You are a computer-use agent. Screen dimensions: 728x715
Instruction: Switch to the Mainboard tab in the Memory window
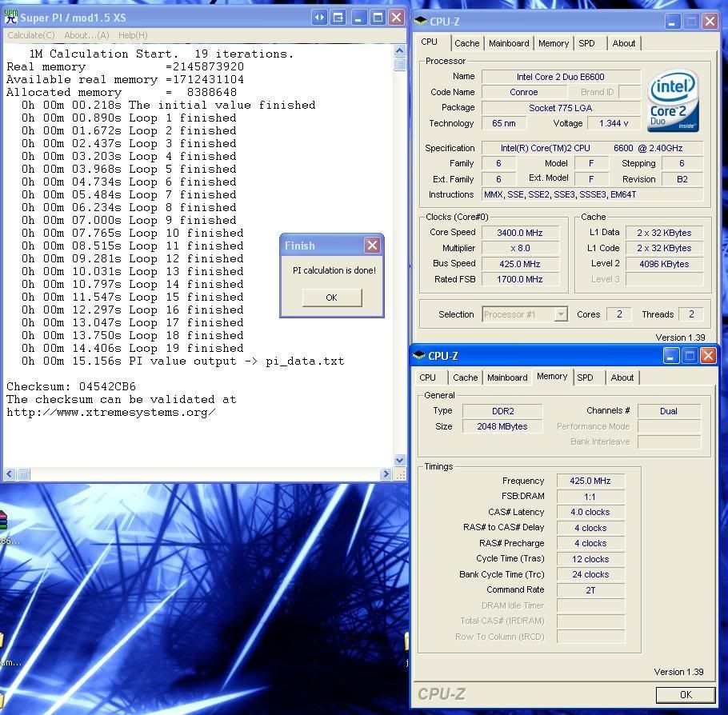coord(506,377)
